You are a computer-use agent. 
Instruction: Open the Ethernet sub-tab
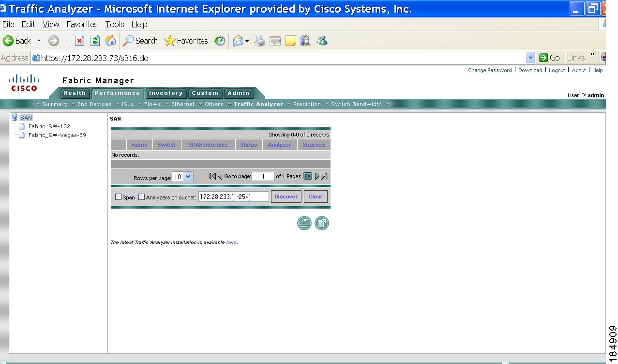point(183,104)
